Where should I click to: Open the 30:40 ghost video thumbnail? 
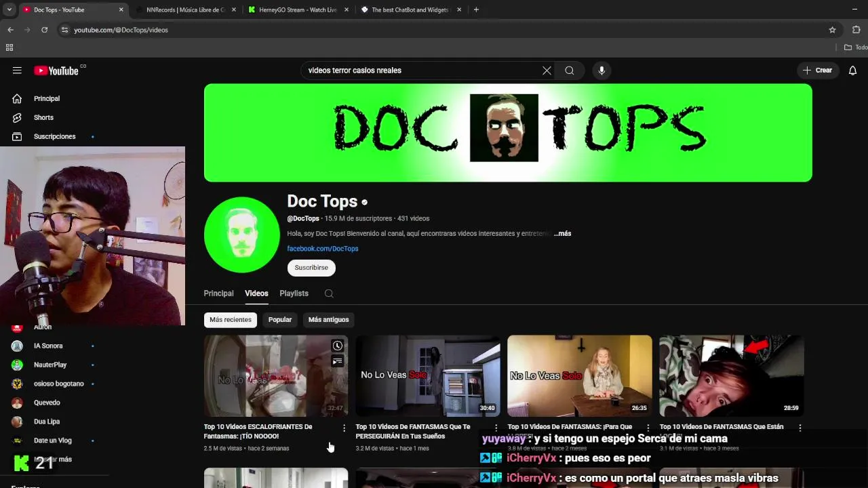pyautogui.click(x=428, y=375)
